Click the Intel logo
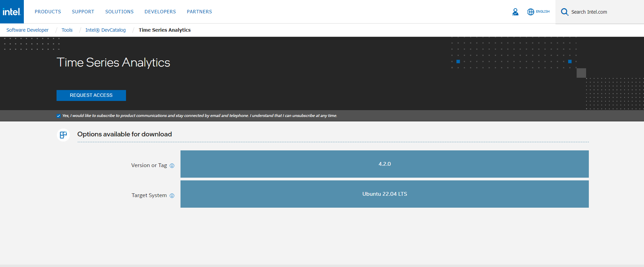Image resolution: width=644 pixels, height=267 pixels. (12, 12)
